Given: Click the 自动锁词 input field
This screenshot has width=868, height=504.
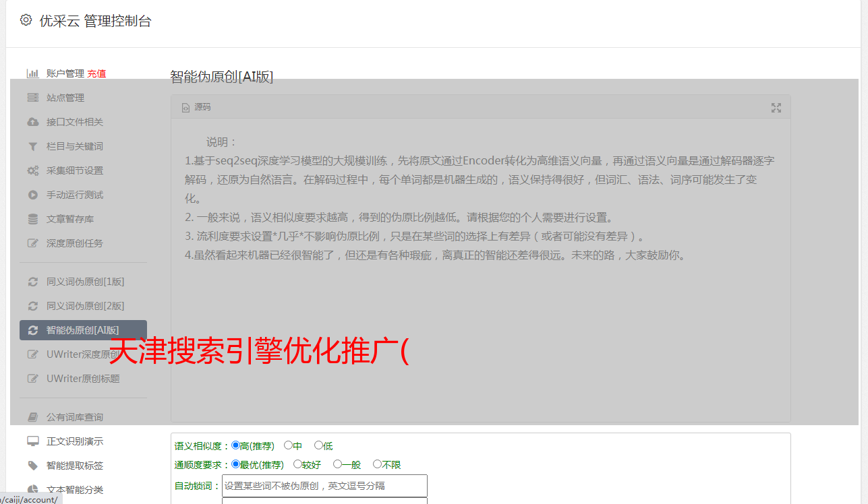Looking at the screenshot, I should coord(324,485).
